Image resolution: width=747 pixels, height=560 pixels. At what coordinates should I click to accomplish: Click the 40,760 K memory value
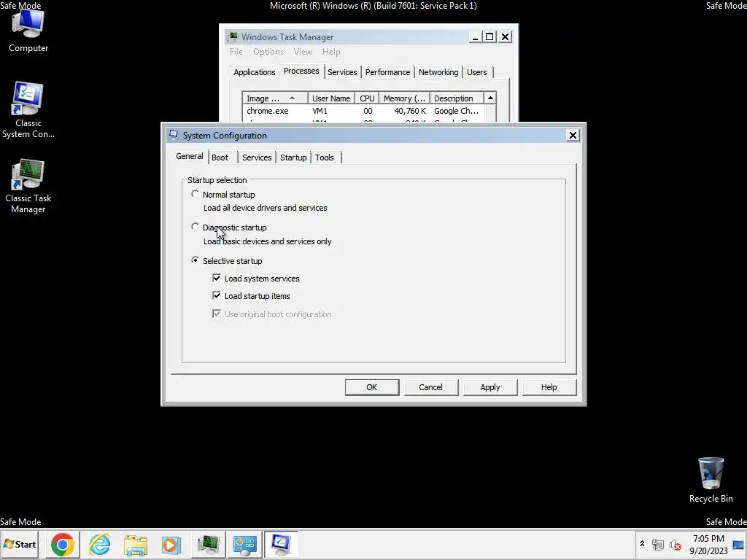410,111
